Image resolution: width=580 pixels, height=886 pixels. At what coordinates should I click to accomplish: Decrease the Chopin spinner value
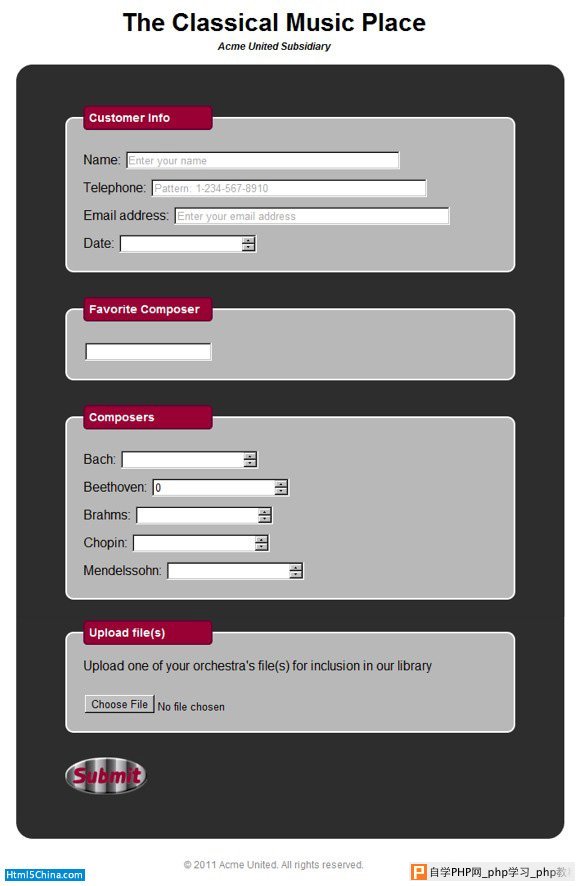pyautogui.click(x=261, y=546)
